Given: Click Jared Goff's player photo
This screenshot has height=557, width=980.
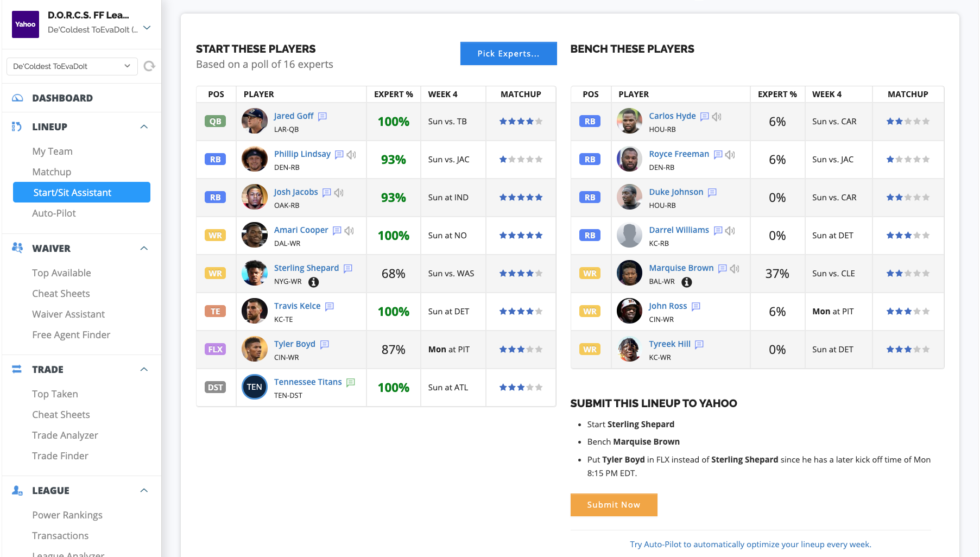Looking at the screenshot, I should click(x=255, y=121).
